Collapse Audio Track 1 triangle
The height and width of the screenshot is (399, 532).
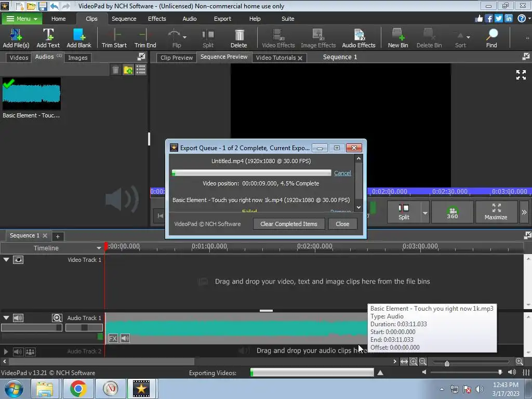6,318
